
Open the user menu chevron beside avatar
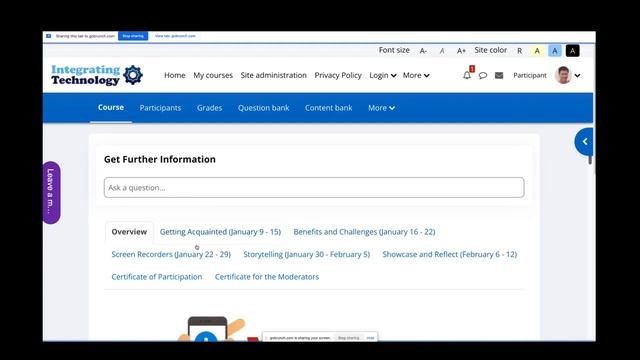click(x=578, y=76)
